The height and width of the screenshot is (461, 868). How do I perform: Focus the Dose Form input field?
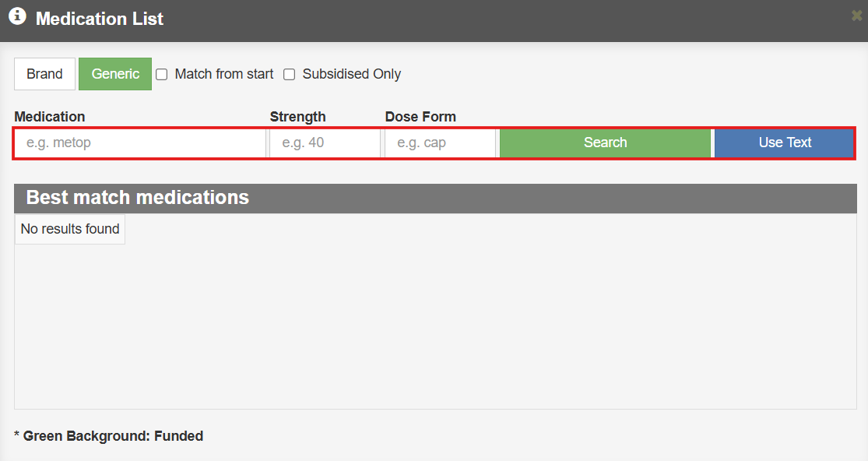440,143
